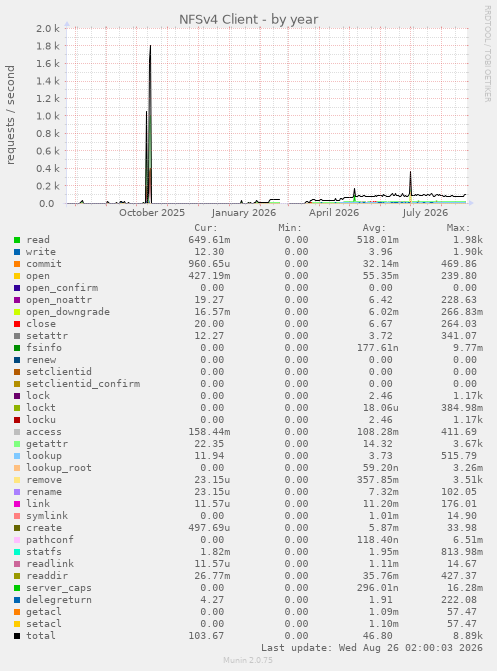
Task: Click the swatch beside setclientid_confirm
Action: pos(17,384)
